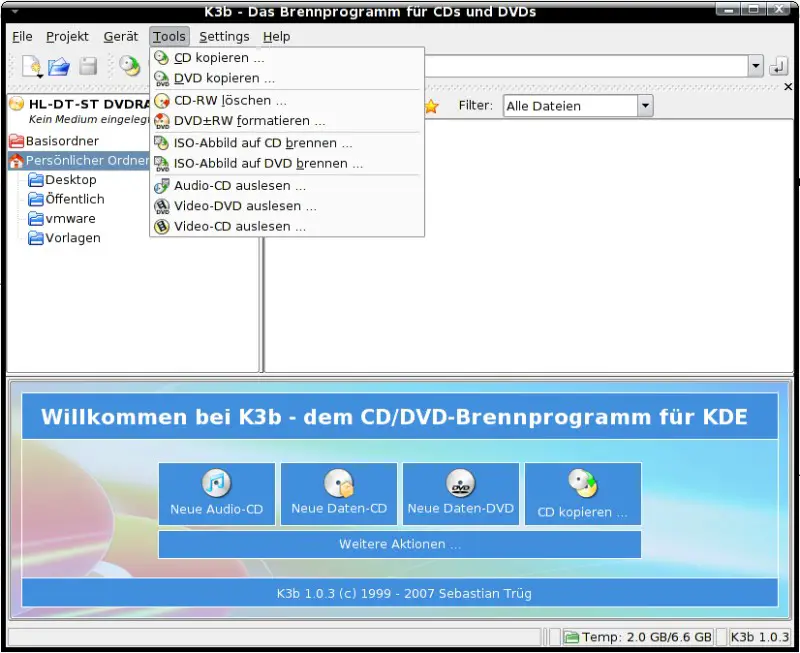Image resolution: width=800 pixels, height=653 pixels.
Task: Click the DVD±RW formatieren menu icon
Action: pos(162,121)
